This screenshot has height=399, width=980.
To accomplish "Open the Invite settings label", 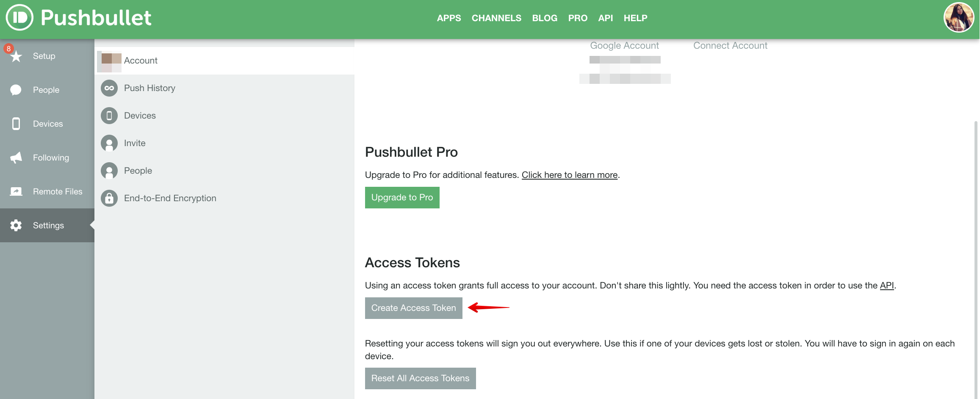I will coord(135,143).
